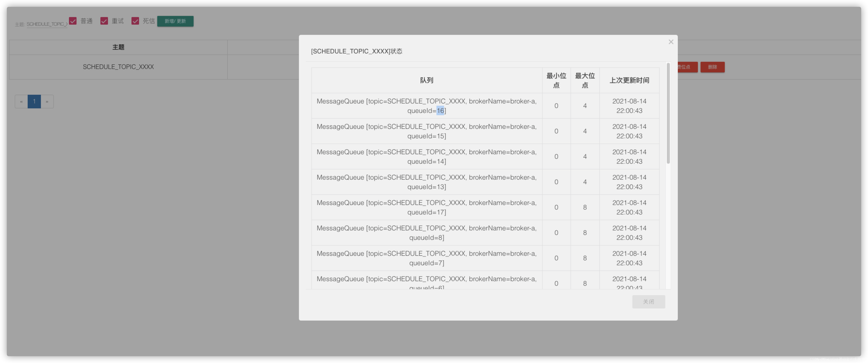The image size is (868, 363).
Task: Click the 最大位点 column header
Action: (x=585, y=80)
